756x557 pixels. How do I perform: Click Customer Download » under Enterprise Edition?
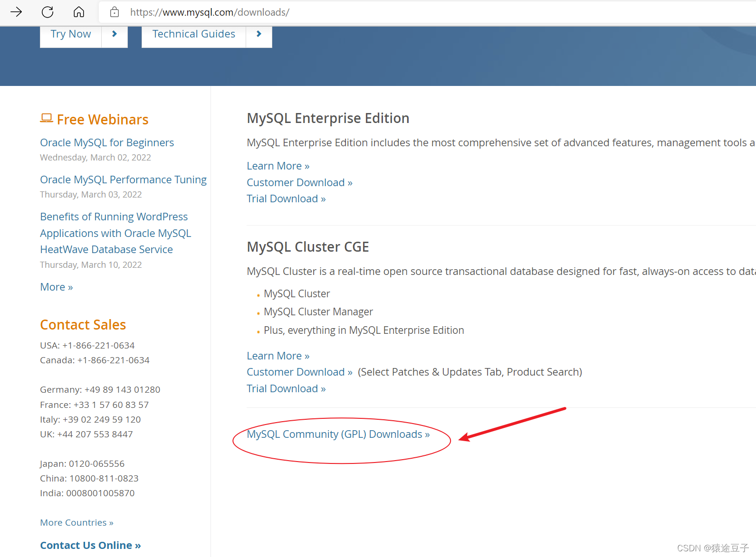coord(299,182)
